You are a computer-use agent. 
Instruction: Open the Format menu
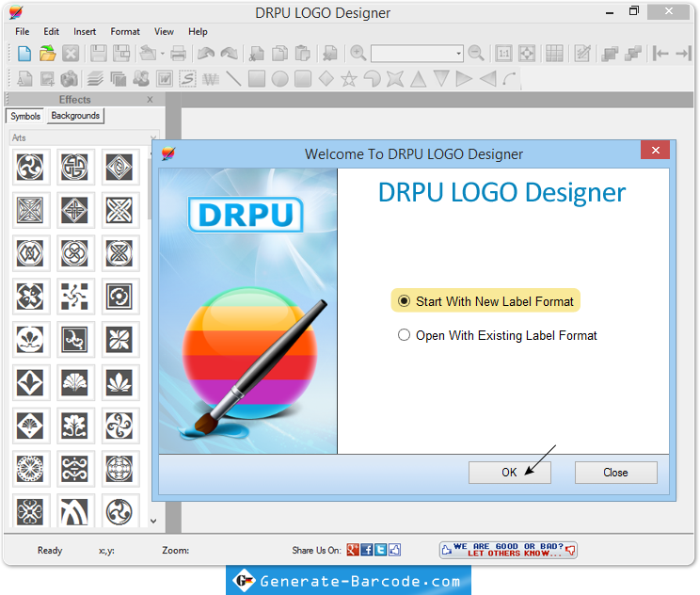125,32
